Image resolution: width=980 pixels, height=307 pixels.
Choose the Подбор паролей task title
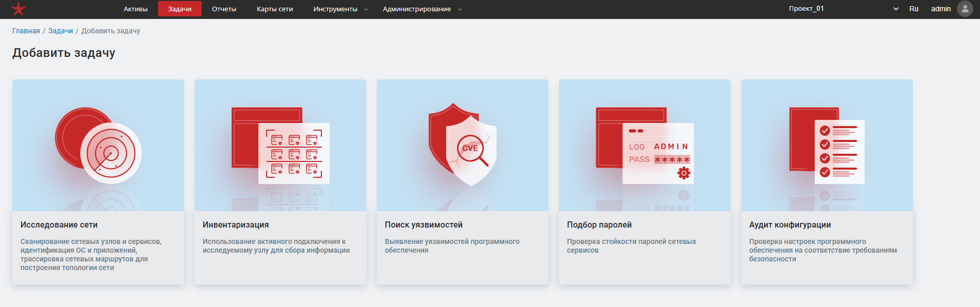point(599,224)
